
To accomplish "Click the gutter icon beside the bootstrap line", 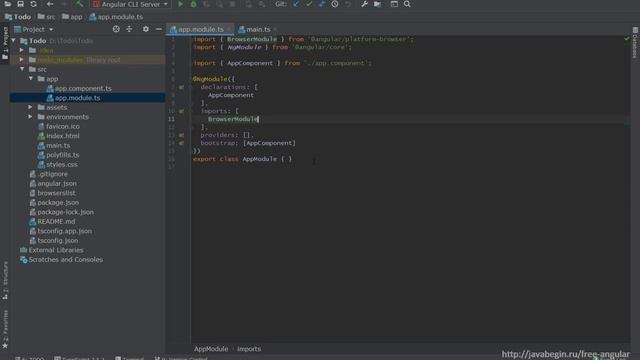I will coord(181,143).
